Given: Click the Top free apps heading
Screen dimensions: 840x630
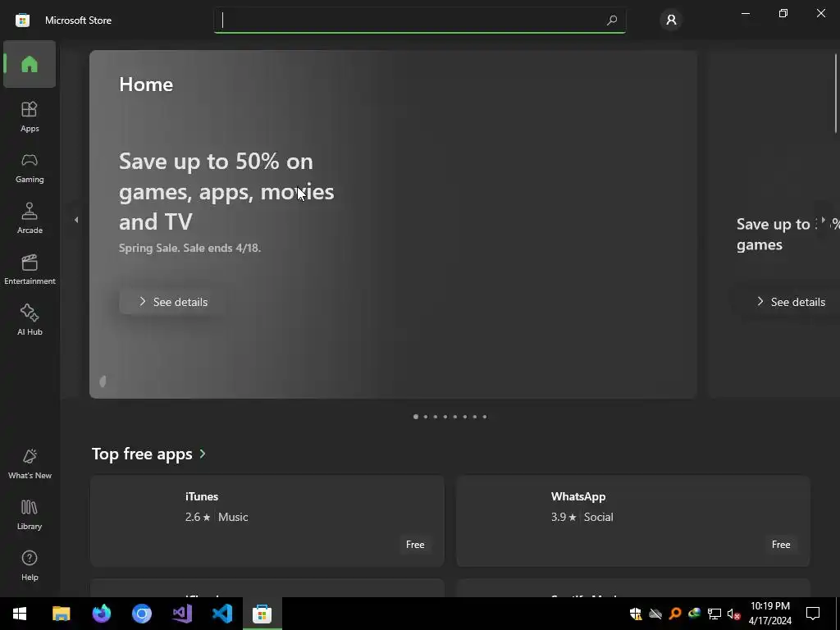Looking at the screenshot, I should click(142, 454).
